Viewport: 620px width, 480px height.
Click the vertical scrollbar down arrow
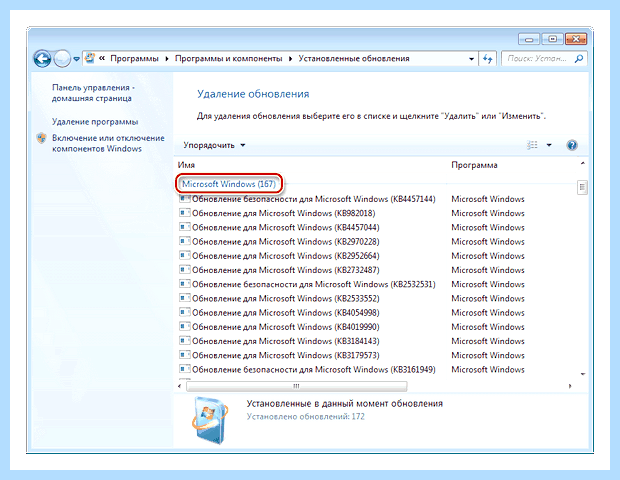[x=582, y=374]
